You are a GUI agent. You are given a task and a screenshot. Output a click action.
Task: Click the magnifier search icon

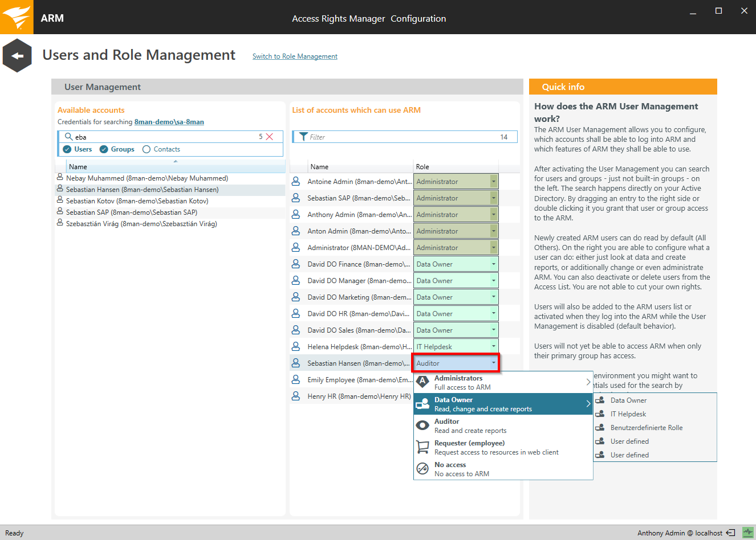[x=68, y=137]
